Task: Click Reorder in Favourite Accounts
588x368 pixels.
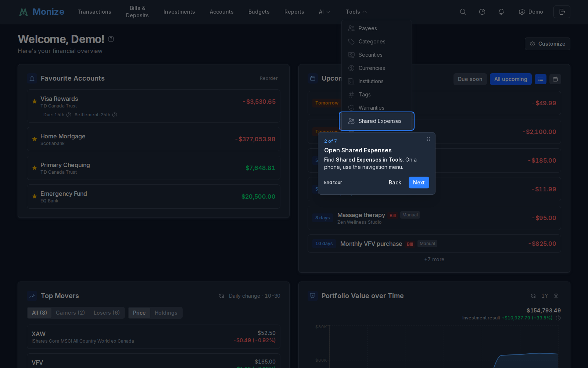Action: pyautogui.click(x=269, y=78)
